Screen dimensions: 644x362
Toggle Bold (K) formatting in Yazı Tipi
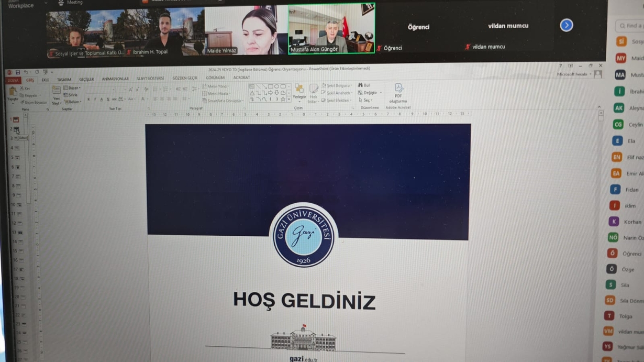(x=88, y=99)
